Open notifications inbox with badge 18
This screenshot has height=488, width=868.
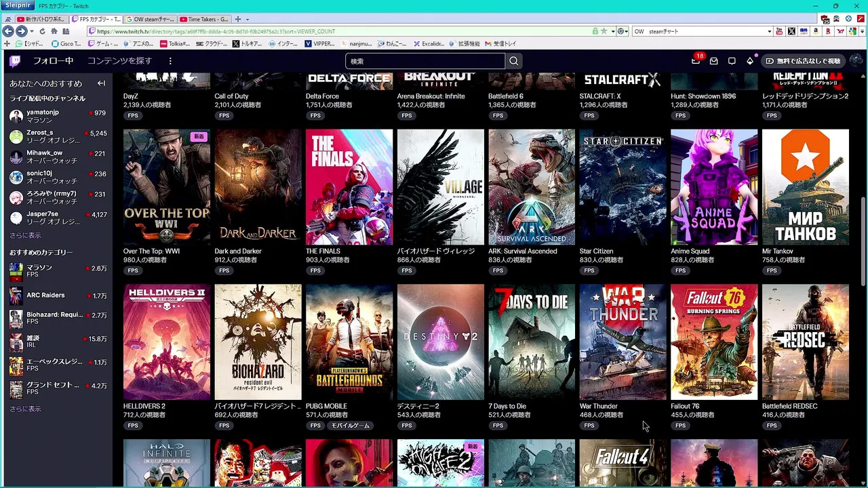696,61
